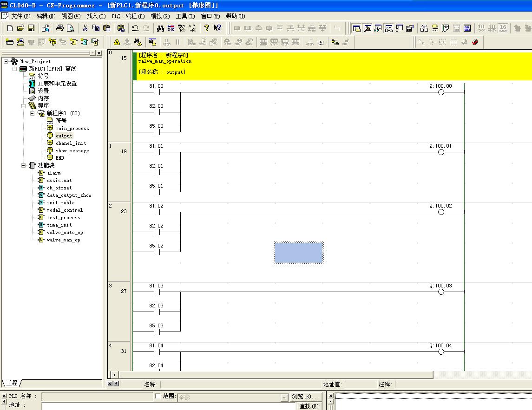Open the 范围 dropdown list
Screen dimensions: 532x410
284,398
